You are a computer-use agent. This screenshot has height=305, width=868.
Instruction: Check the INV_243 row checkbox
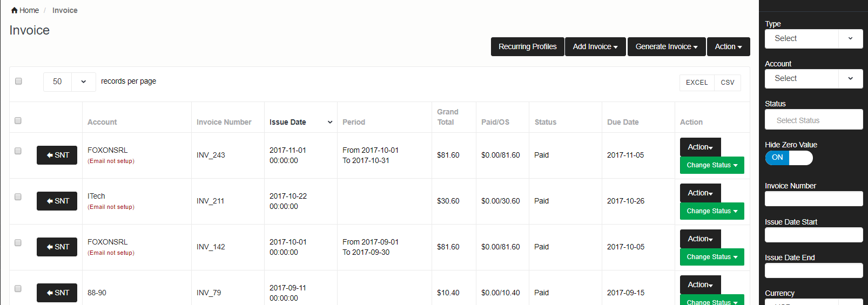coord(18,151)
